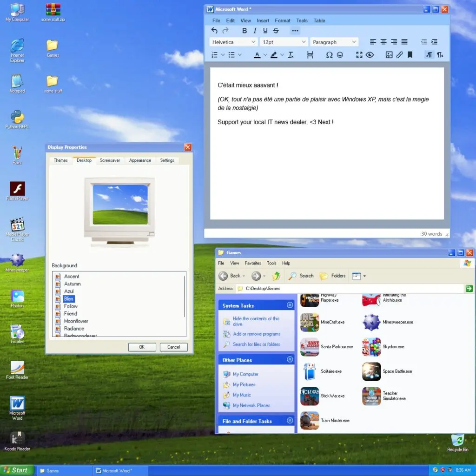Apply the text color A swatch
The height and width of the screenshot is (476, 476).
(257, 55)
